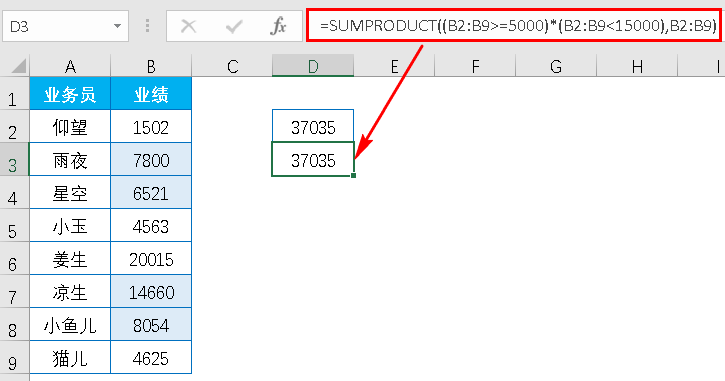Select row 6 header
The height and width of the screenshot is (381, 725).
pyautogui.click(x=14, y=258)
